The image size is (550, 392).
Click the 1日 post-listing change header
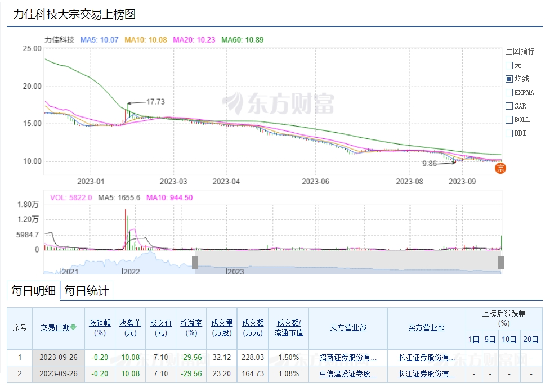(x=474, y=339)
